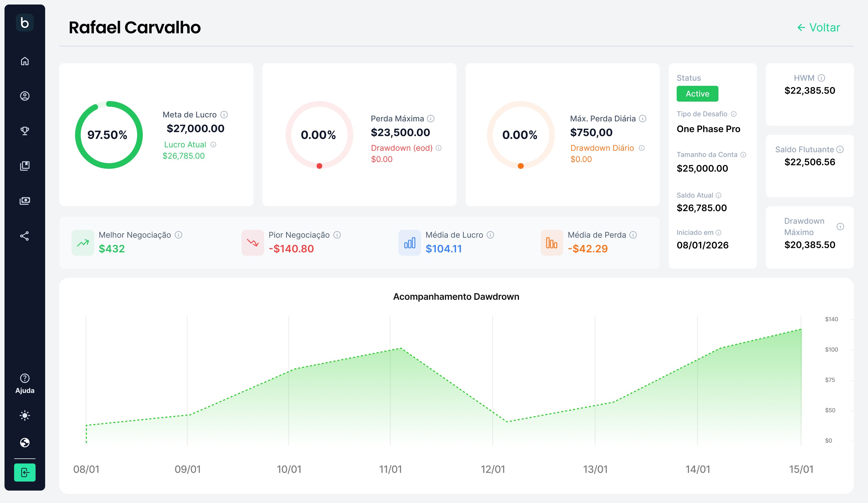Click the share network sidebar icon
Viewport: 868px width, 503px height.
click(x=25, y=236)
